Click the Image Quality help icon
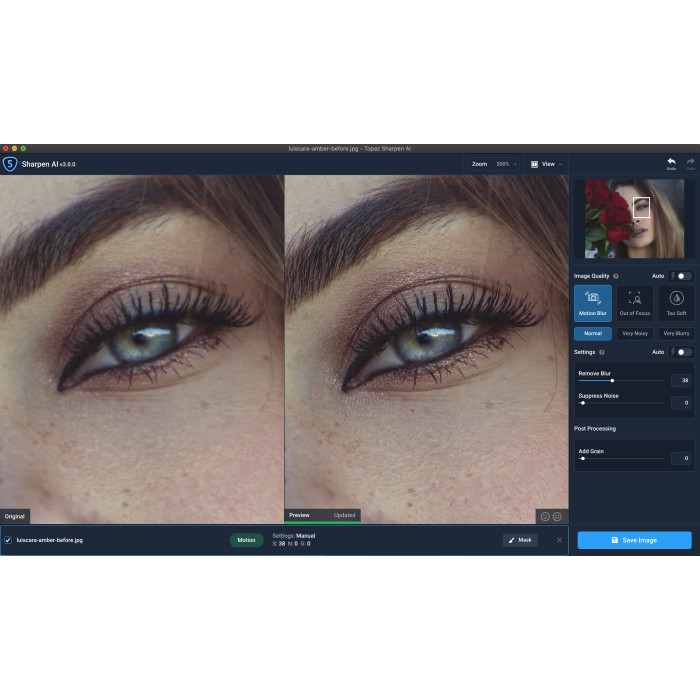 [615, 276]
